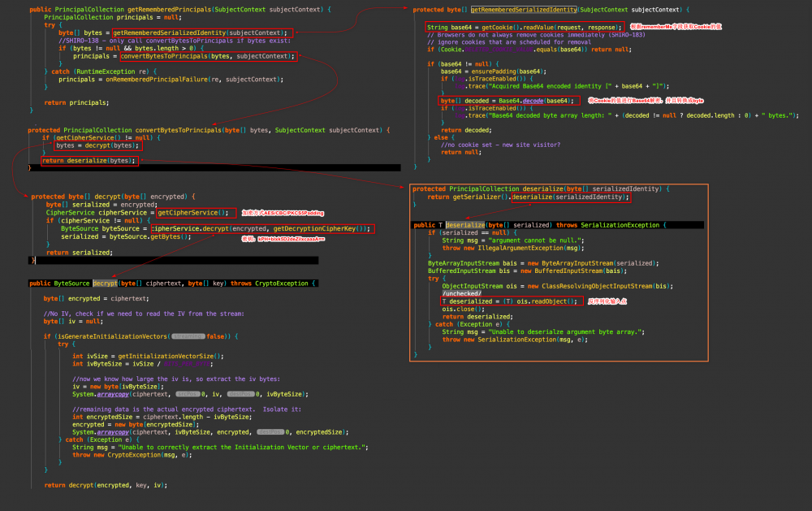The height and width of the screenshot is (511, 812).
Task: Click the 'byte[] iv = null;' line
Action: (x=73, y=322)
